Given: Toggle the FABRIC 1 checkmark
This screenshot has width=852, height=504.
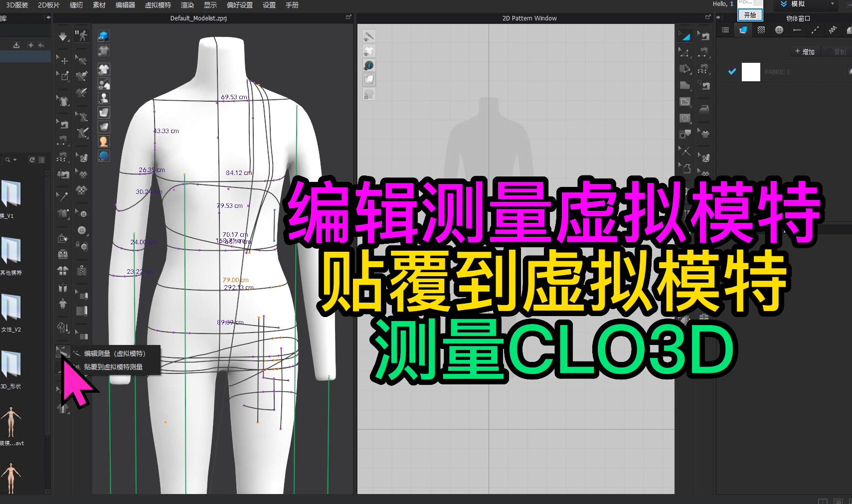Looking at the screenshot, I should click(x=731, y=72).
